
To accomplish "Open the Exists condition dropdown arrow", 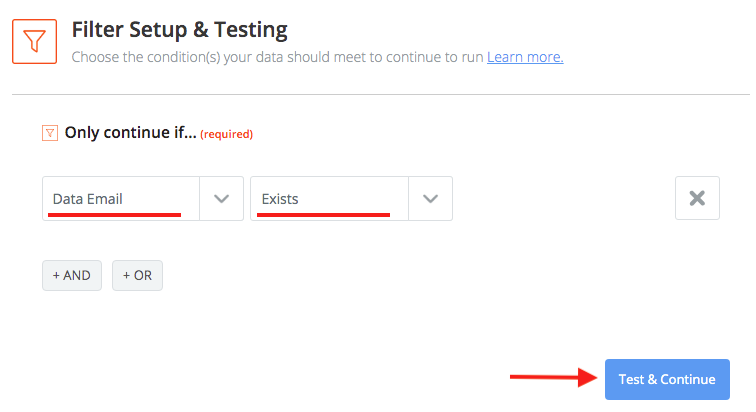I will click(x=430, y=198).
